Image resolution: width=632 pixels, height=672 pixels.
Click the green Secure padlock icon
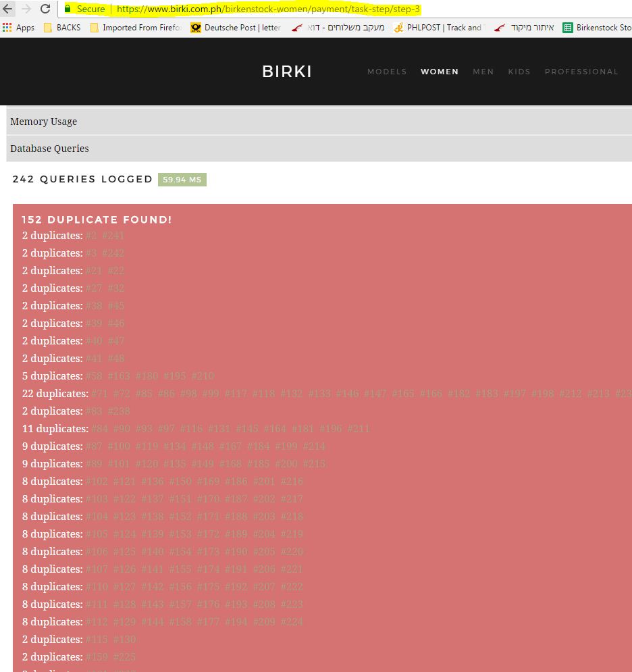click(x=68, y=9)
